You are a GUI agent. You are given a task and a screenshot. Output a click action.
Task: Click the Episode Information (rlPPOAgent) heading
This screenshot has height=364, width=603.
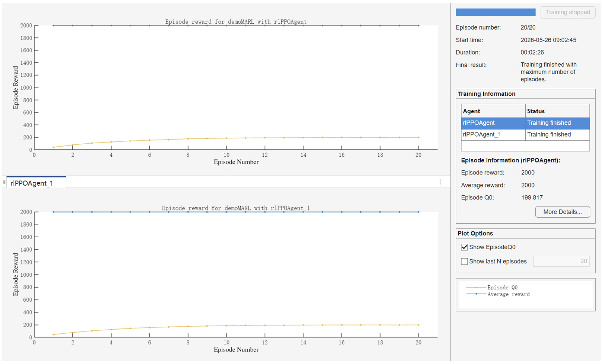click(x=510, y=160)
